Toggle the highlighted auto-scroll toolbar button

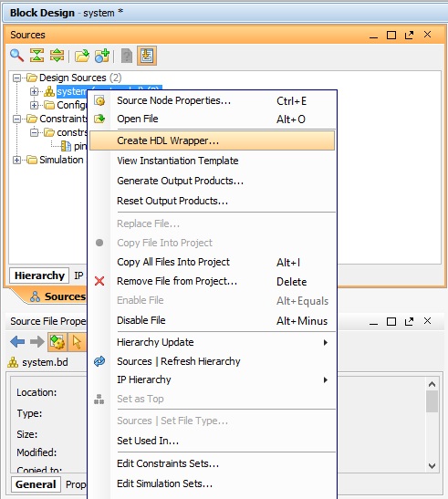tap(147, 56)
